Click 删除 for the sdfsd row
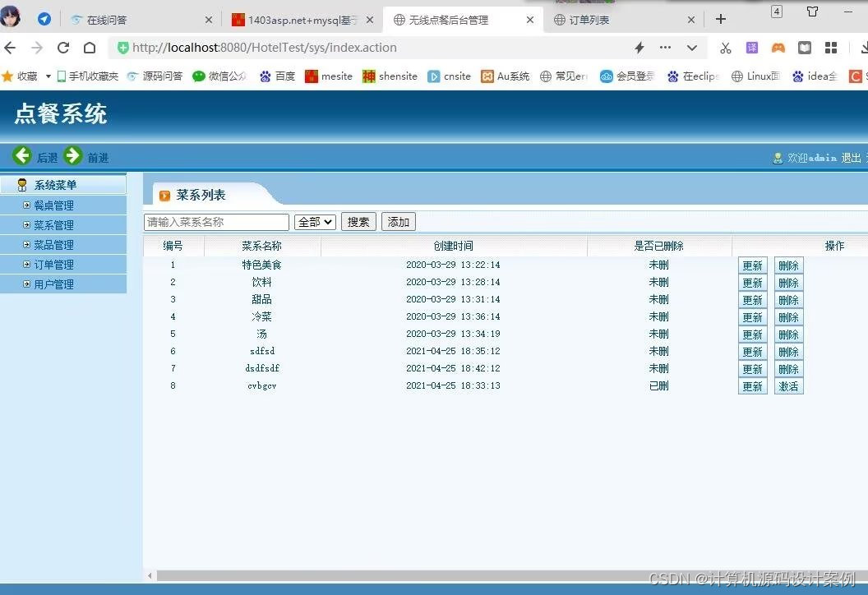Viewport: 868px width, 595px height. coord(789,352)
